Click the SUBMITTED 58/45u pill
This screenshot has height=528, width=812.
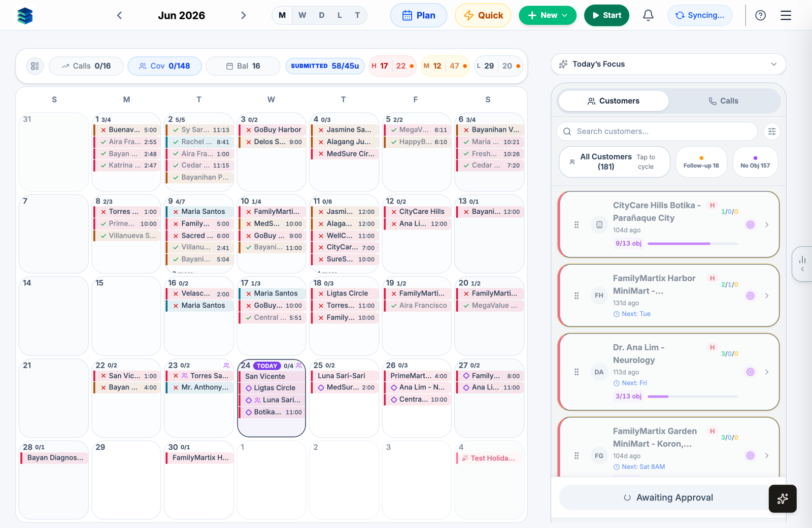[x=325, y=66]
